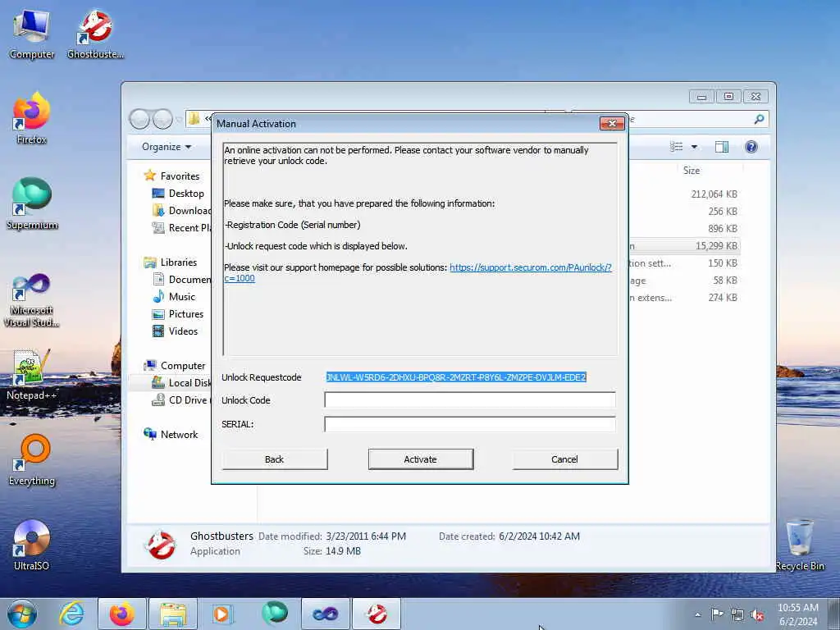The height and width of the screenshot is (630, 840).
Task: Click the taskbar clock and date
Action: [x=797, y=614]
